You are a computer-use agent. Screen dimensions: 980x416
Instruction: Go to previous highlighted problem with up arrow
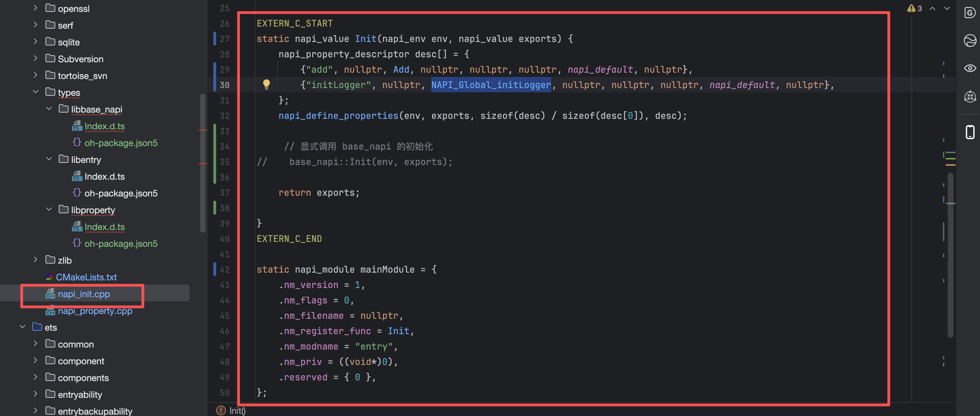click(932, 8)
